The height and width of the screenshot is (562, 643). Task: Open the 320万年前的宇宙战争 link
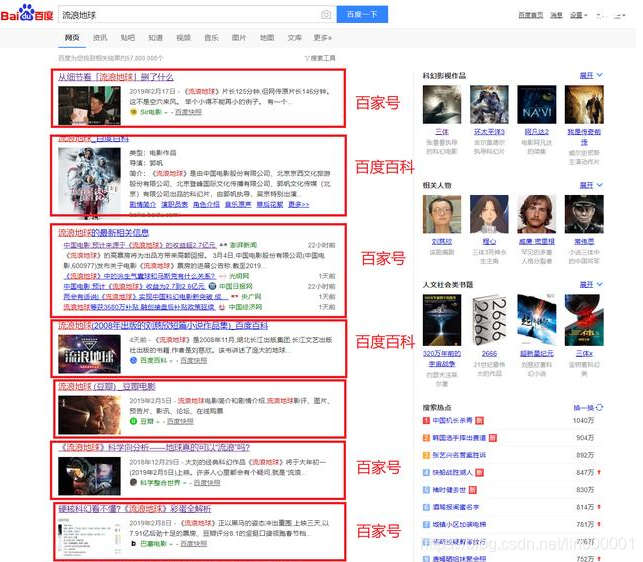(x=442, y=359)
